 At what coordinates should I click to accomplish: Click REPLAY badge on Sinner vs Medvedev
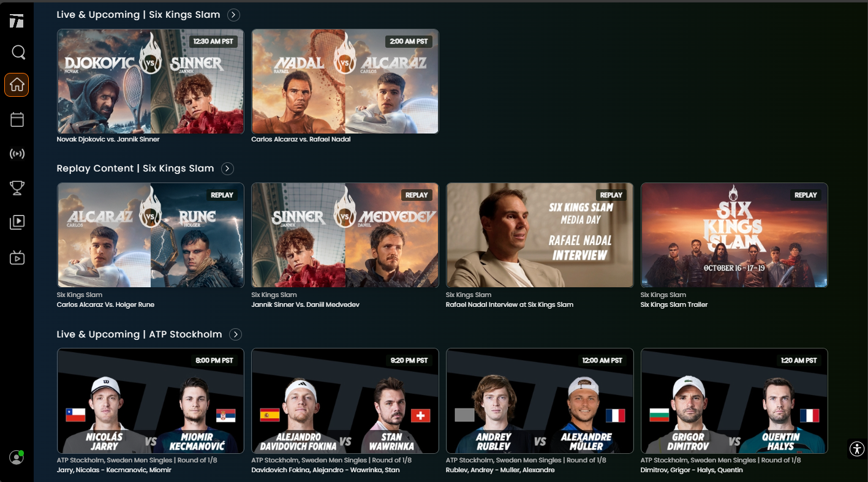tap(417, 195)
